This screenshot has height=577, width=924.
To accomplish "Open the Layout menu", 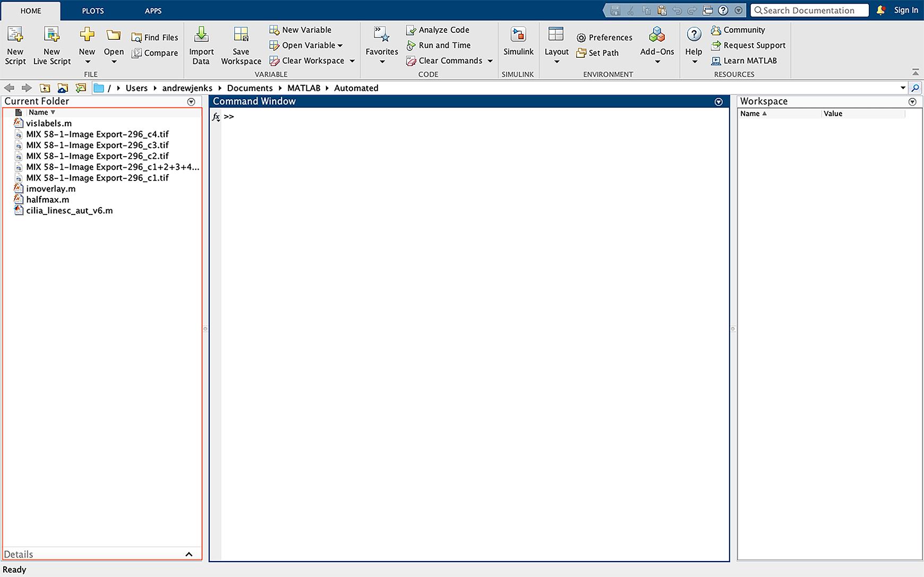I will [557, 46].
